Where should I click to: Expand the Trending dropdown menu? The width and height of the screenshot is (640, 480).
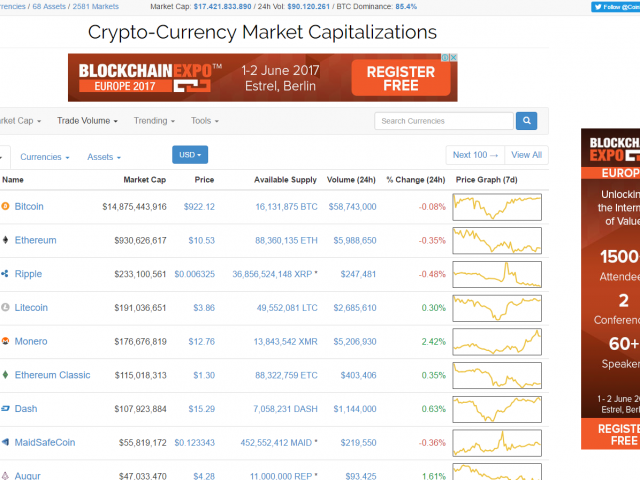(154, 121)
